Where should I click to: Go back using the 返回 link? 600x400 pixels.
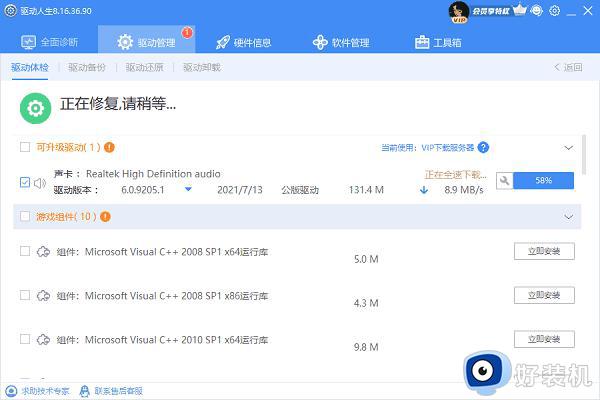point(568,67)
